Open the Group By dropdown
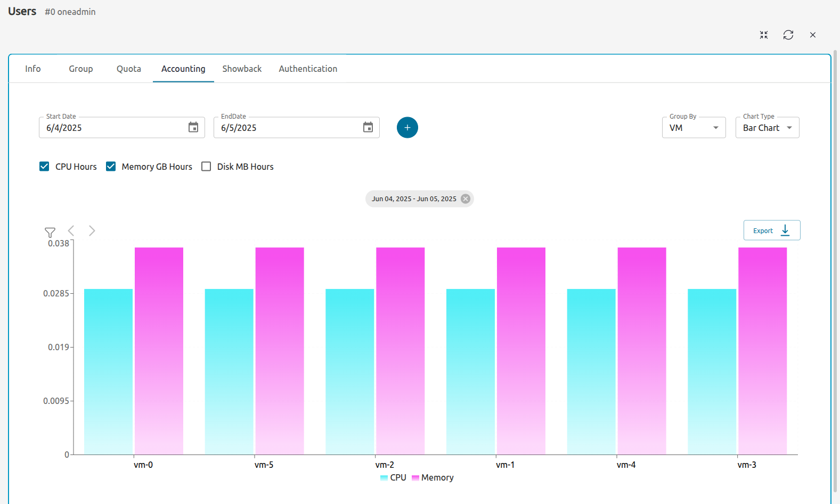Image resolution: width=840 pixels, height=504 pixels. [x=693, y=128]
